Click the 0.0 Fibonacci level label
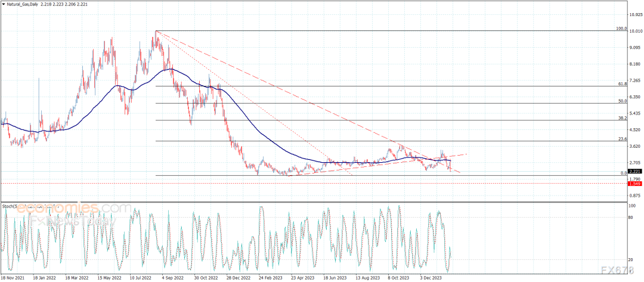Screen dimensions: 644x282 pyautogui.click(x=623, y=173)
